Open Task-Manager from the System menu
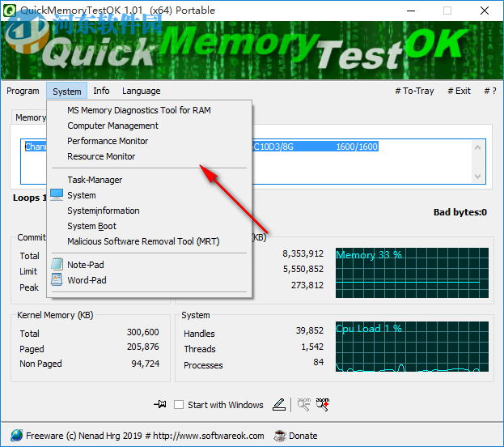 [x=150, y=180]
